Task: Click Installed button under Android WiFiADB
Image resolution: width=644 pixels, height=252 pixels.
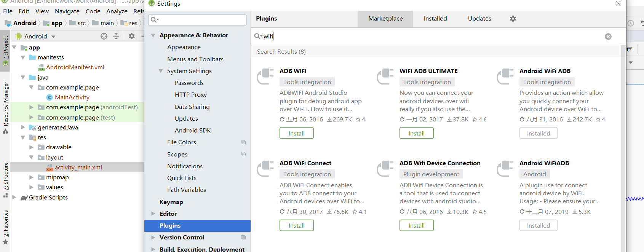Action: (539, 225)
